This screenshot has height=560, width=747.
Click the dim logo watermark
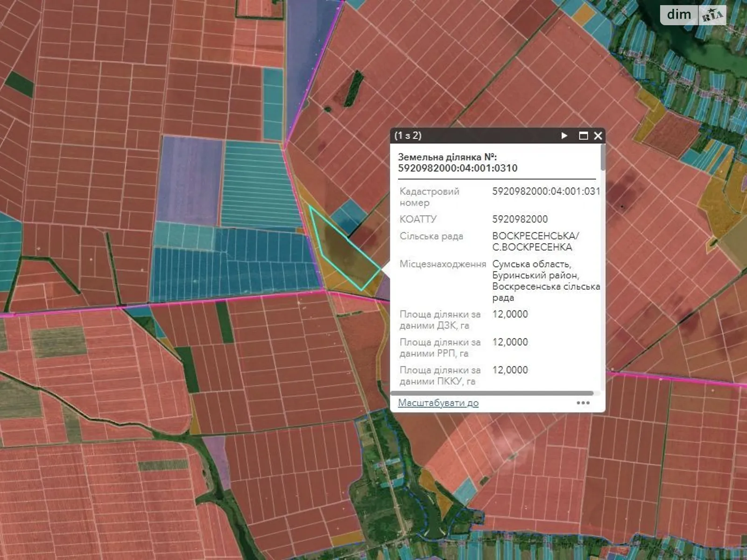tap(679, 15)
